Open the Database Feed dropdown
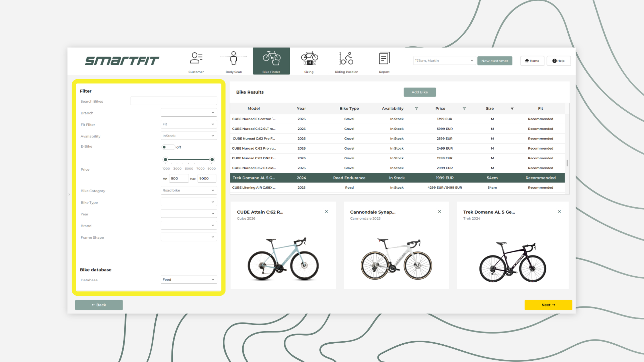 [189, 280]
